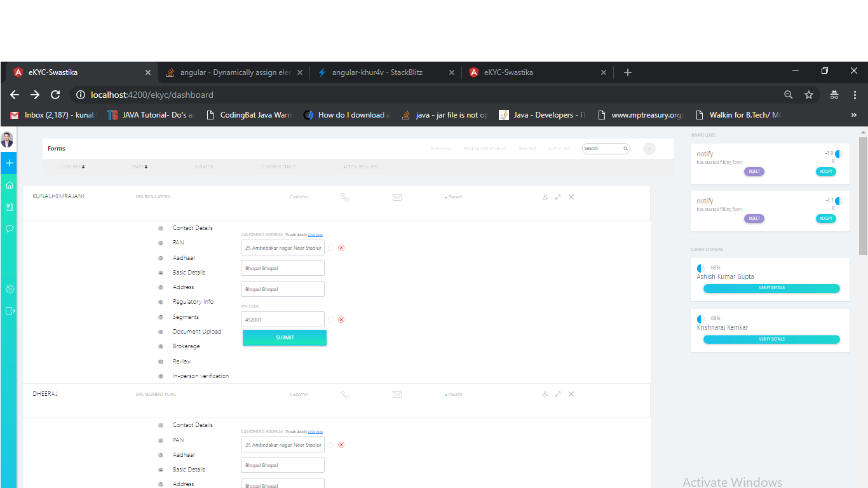Click the user profile avatar photo
Screen dimensions: 868x488
click(7, 139)
